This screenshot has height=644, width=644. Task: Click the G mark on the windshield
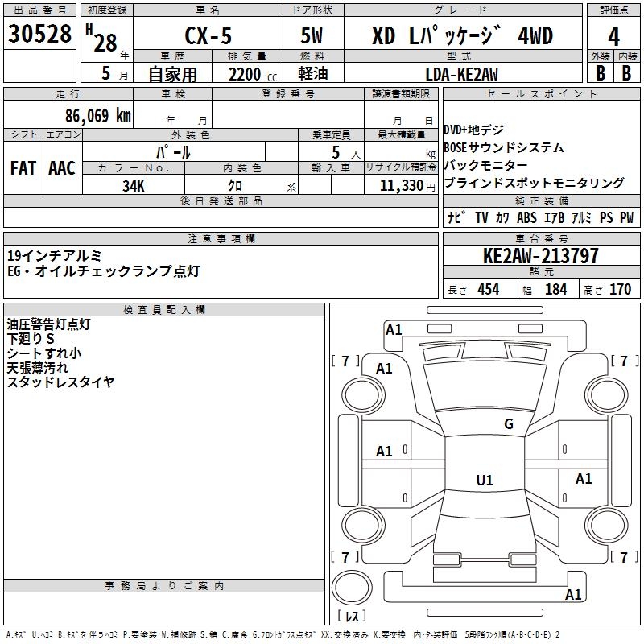[x=509, y=424]
